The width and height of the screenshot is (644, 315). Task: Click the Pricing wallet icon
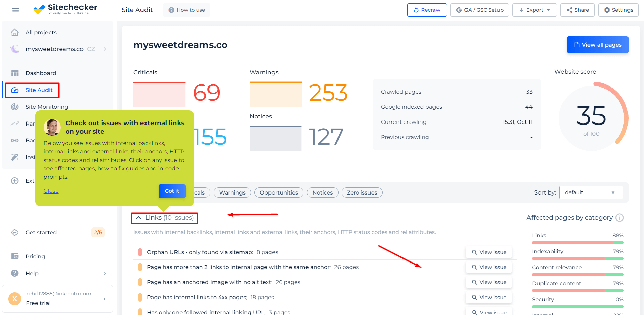pos(15,256)
